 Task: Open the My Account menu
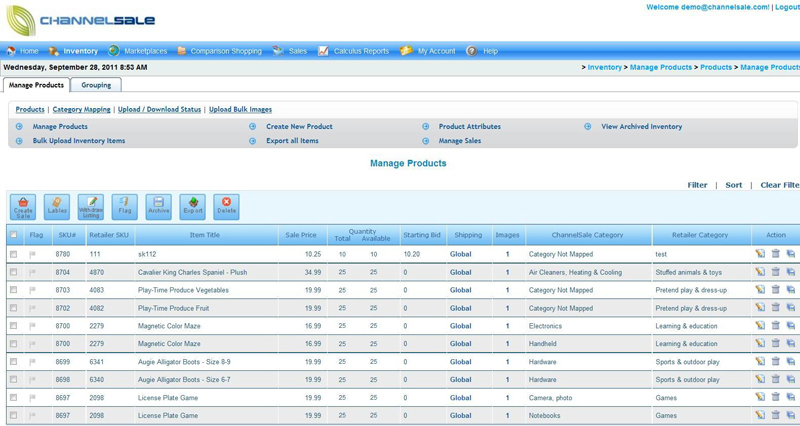point(436,51)
